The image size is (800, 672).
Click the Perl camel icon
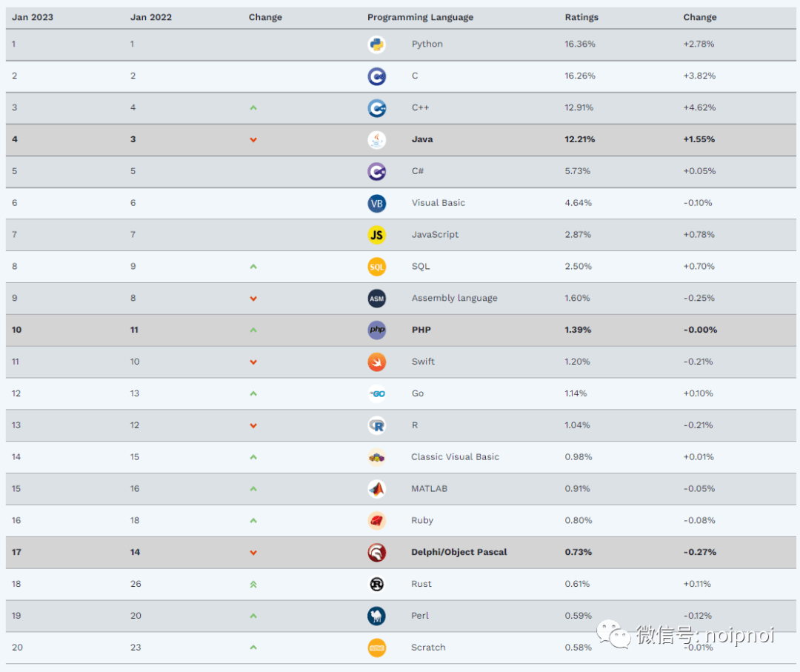coord(377,616)
